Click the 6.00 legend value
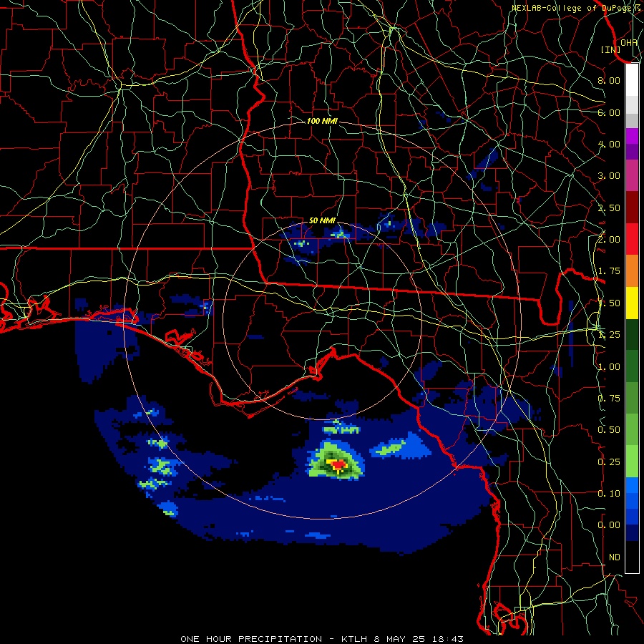The height and width of the screenshot is (644, 644). tap(609, 112)
